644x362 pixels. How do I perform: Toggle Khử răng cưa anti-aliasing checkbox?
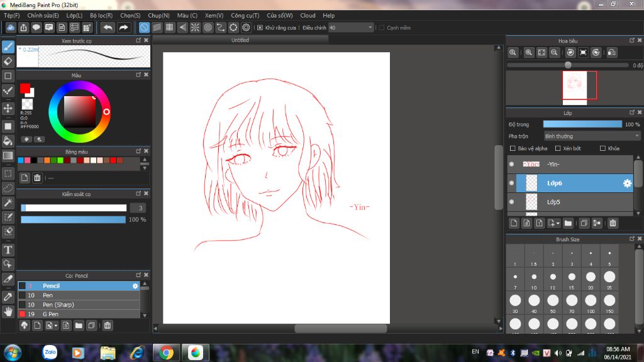click(260, 28)
